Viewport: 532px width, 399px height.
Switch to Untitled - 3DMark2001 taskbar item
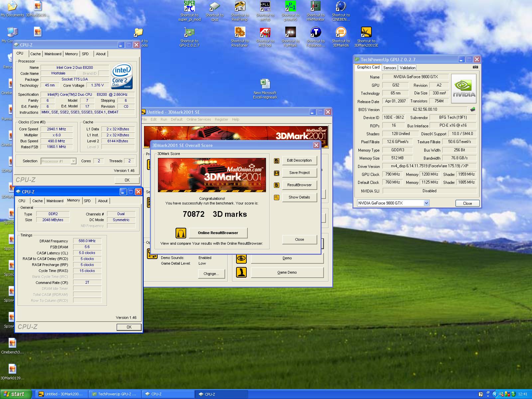click(x=62, y=394)
